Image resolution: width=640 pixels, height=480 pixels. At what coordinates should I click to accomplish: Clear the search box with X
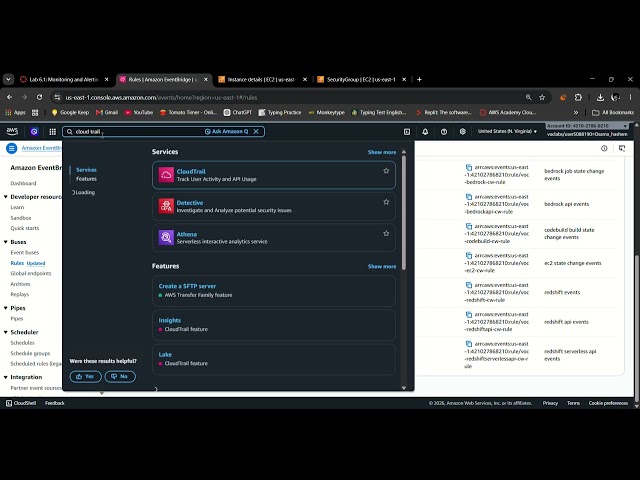(256, 131)
